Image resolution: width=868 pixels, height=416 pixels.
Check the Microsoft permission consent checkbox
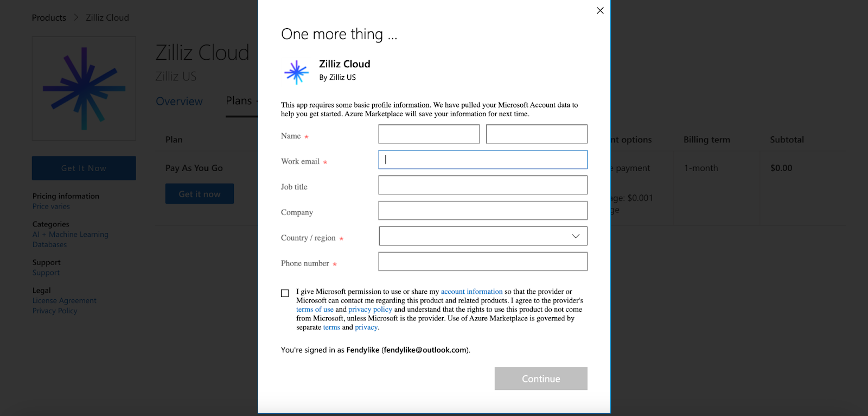(x=285, y=293)
